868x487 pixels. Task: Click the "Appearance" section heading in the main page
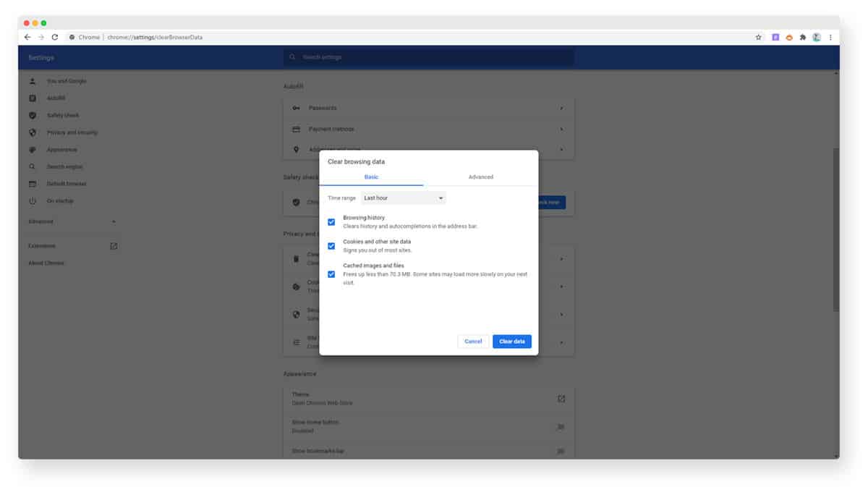300,374
